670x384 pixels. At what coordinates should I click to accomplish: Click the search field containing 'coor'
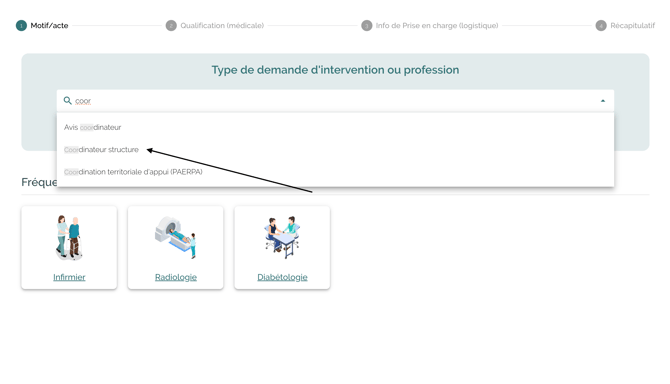(335, 101)
